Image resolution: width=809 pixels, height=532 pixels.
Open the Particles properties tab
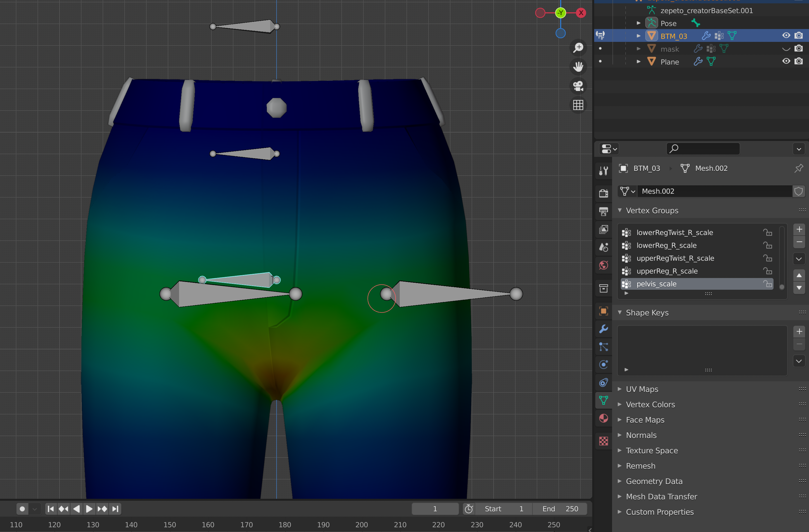pyautogui.click(x=604, y=347)
